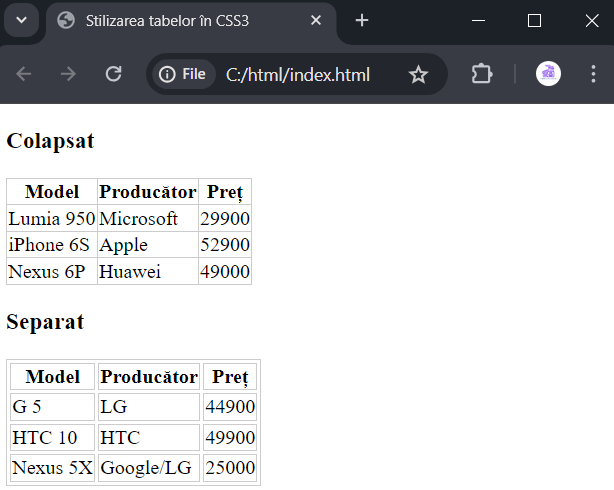
Task: Select the Lumia 950 table cell
Action: 52,219
